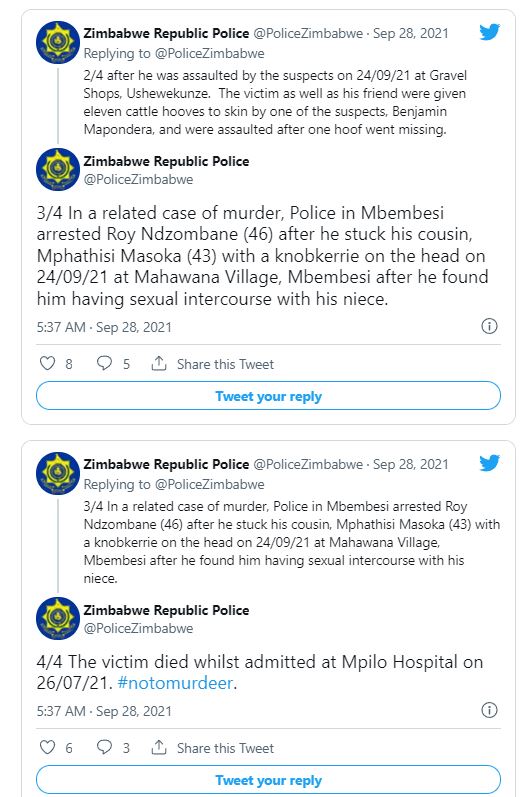The width and height of the screenshot is (524, 797).
Task: Open the #notomurdeer hashtag
Action: click(175, 683)
